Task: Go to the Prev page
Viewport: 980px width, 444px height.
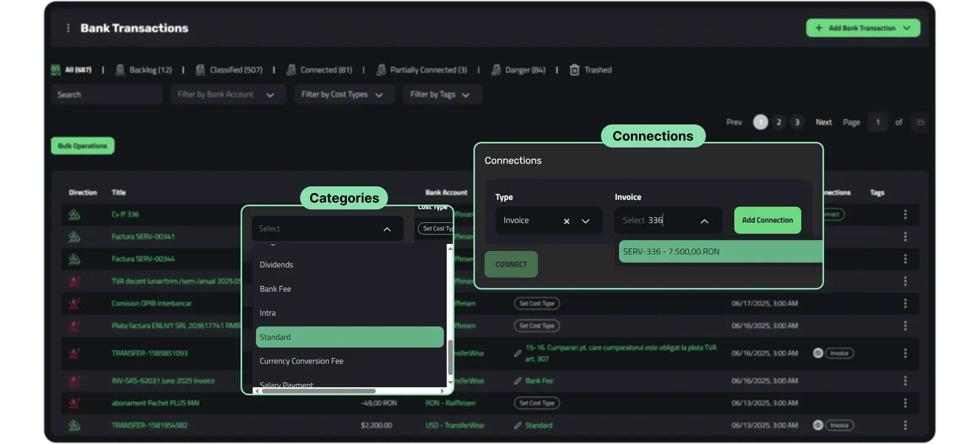Action: pos(734,122)
